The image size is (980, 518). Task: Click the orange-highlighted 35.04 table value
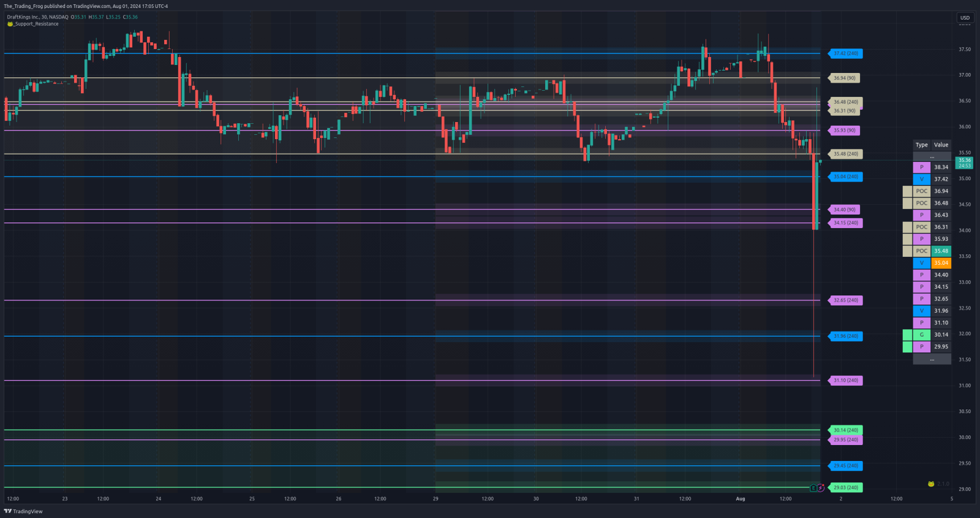(941, 263)
